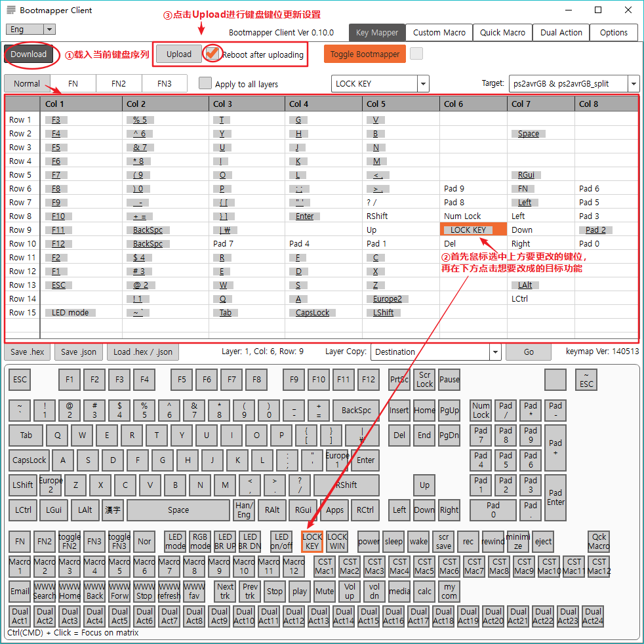
Task: Open the Target device dropdown
Action: click(x=632, y=84)
